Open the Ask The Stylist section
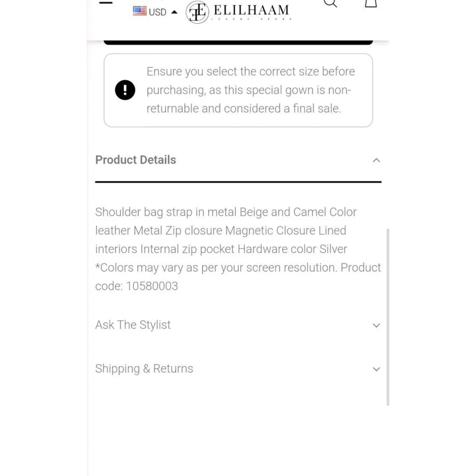The image size is (476, 476). [238, 325]
